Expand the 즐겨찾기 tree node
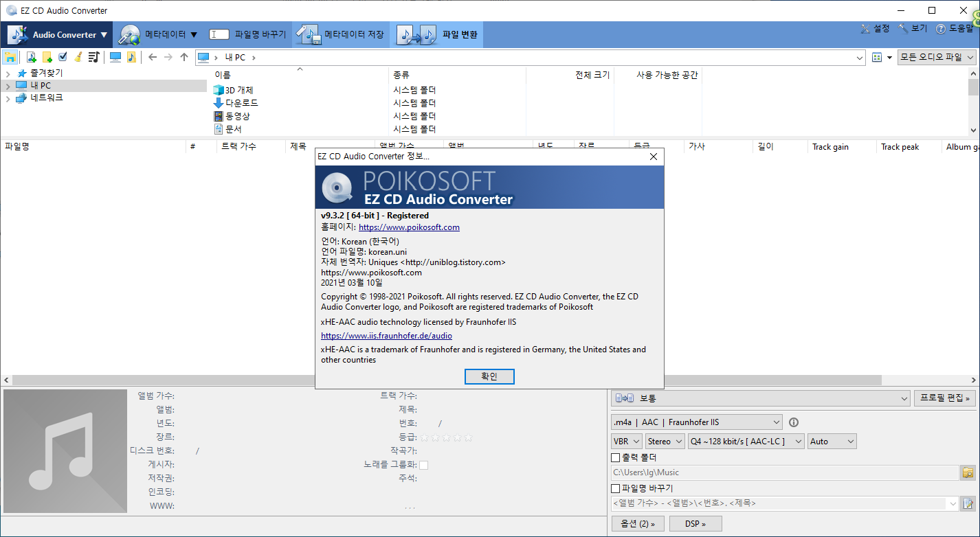This screenshot has width=980, height=537. (x=8, y=73)
